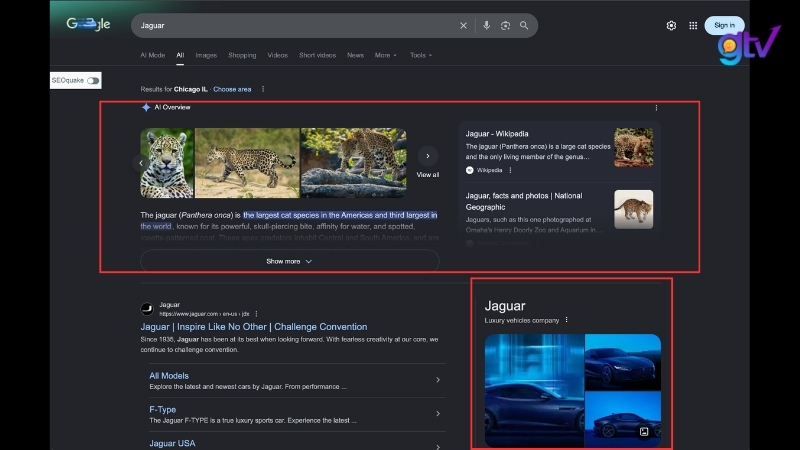Open the Shopping tab
This screenshot has height=450, width=800.
[242, 55]
